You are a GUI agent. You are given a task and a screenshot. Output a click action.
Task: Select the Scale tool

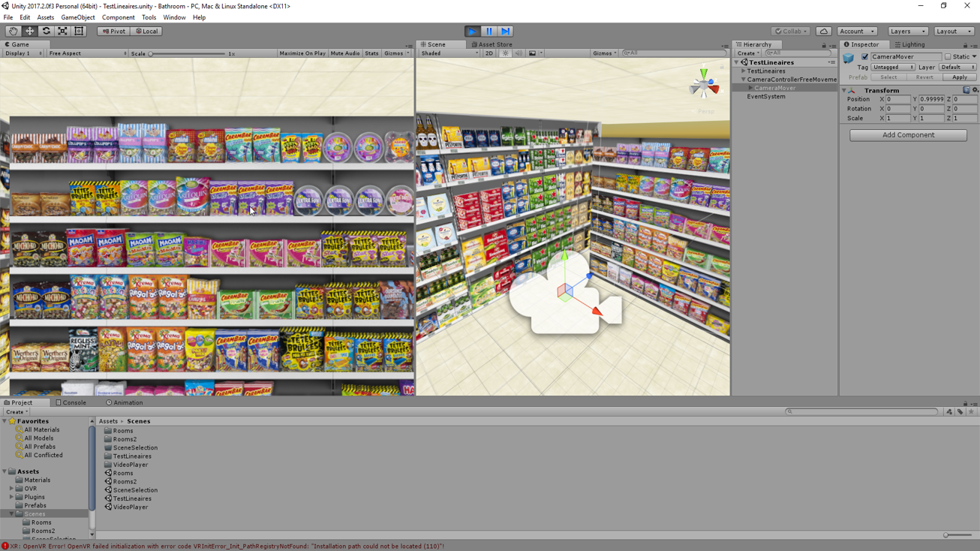62,32
